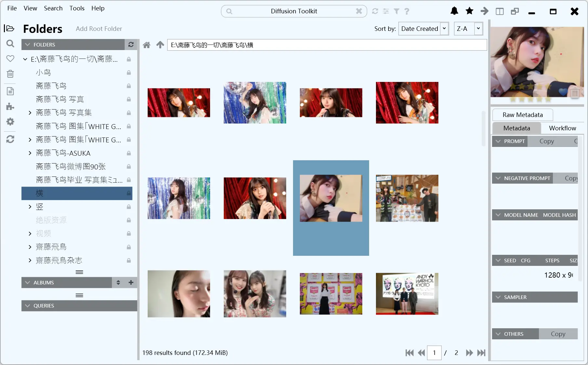The image size is (588, 365).
Task: Toggle lock on 小鸟 folder
Action: coord(129,72)
